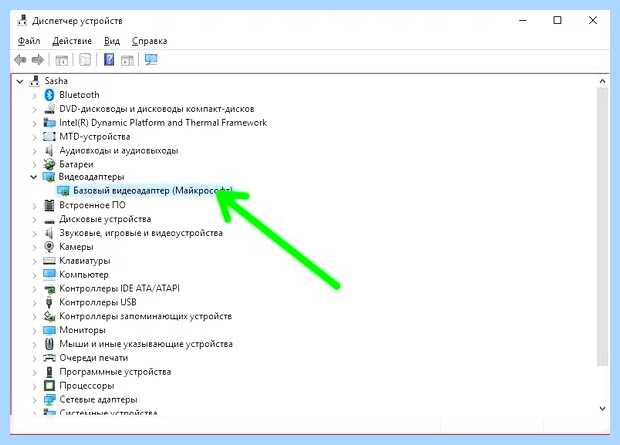
Task: Select the Контроллеры запоминающих устройств row
Action: (146, 316)
